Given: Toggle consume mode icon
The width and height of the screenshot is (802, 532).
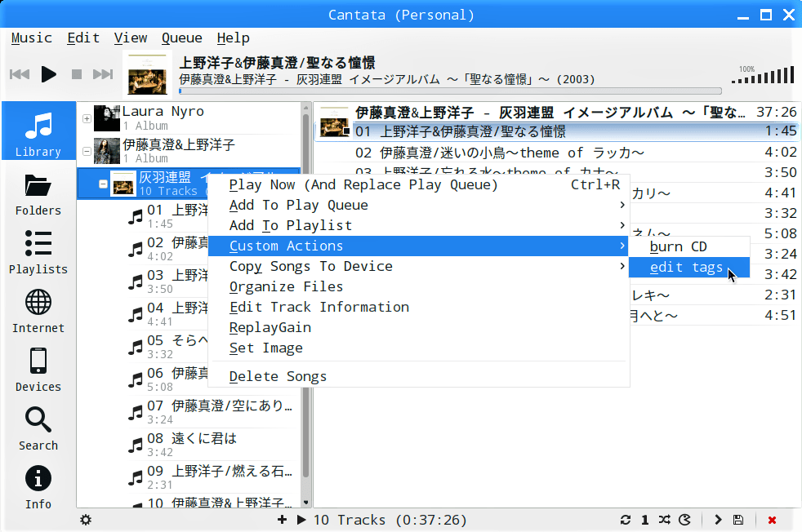Looking at the screenshot, I should point(684,520).
